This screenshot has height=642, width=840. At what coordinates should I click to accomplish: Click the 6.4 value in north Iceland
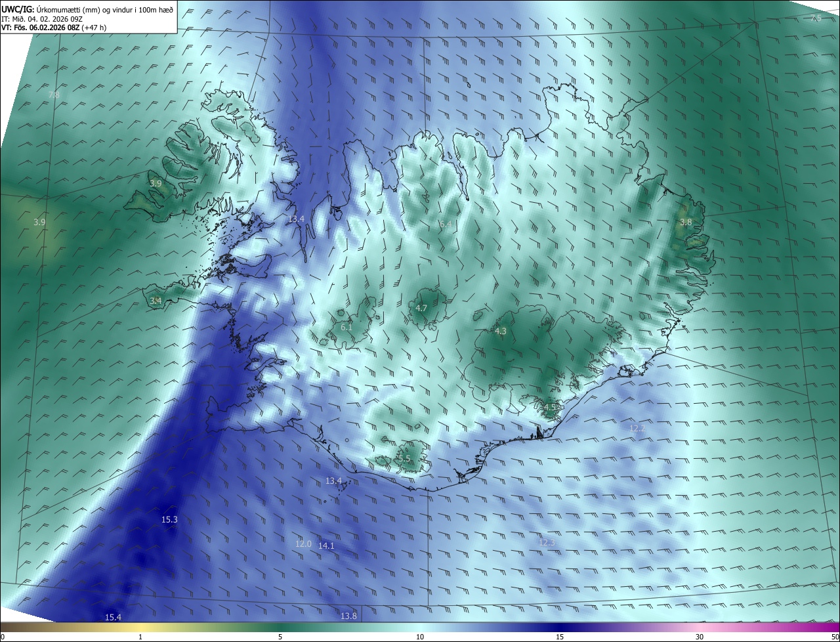(446, 225)
